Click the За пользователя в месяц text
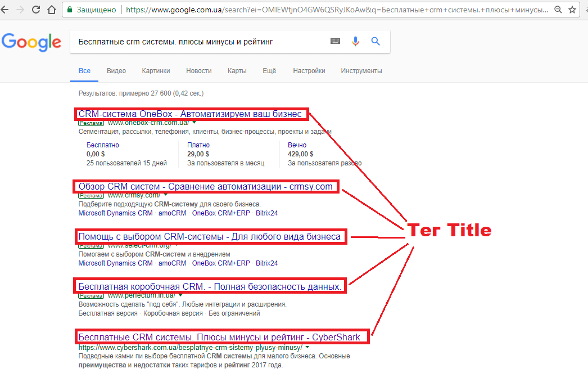588x373 pixels. tap(226, 163)
